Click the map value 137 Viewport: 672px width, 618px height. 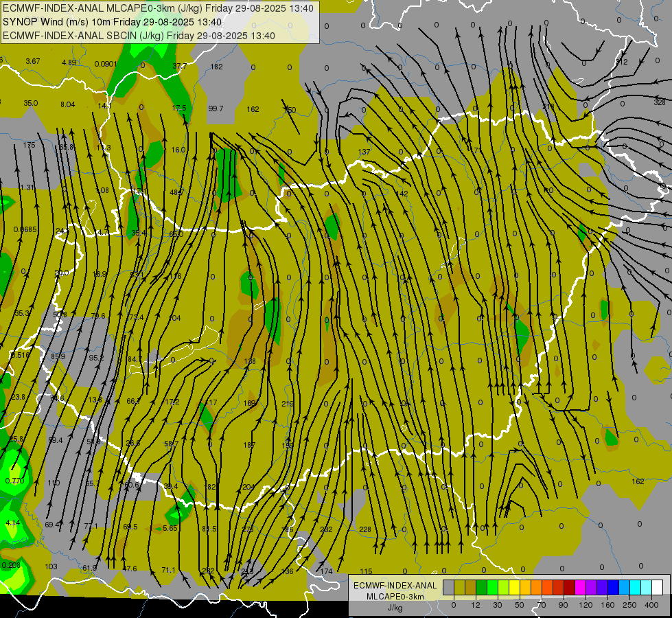364,152
